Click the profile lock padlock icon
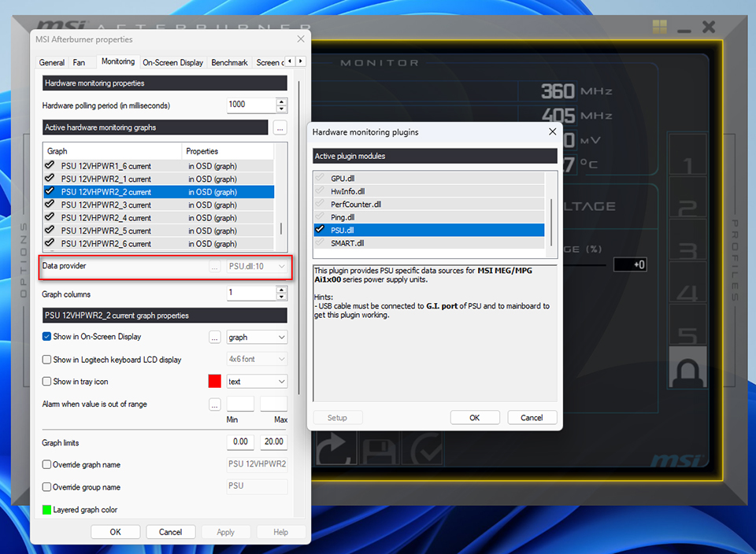 pyautogui.click(x=687, y=367)
